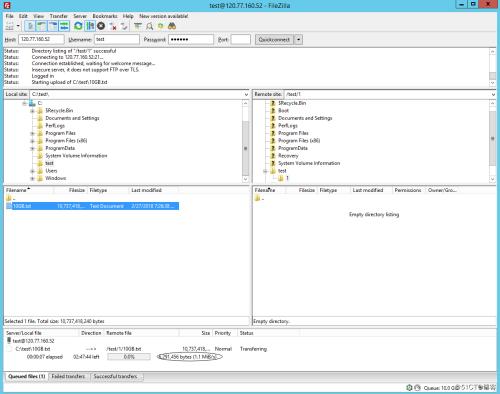Disconnect from the current server
Image resolution: width=500 pixels, height=394 pixels.
click(113, 26)
